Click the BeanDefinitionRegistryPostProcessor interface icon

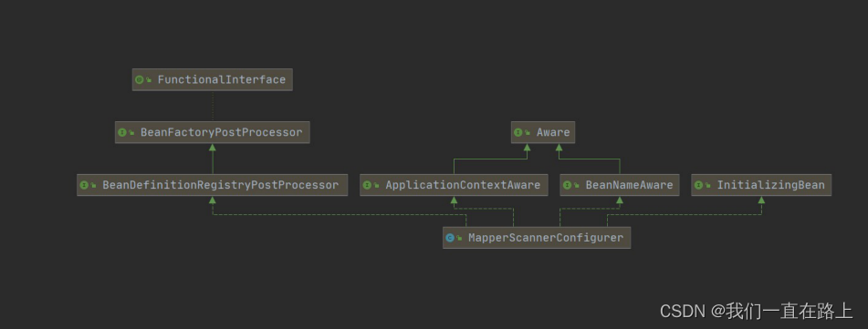(x=84, y=185)
